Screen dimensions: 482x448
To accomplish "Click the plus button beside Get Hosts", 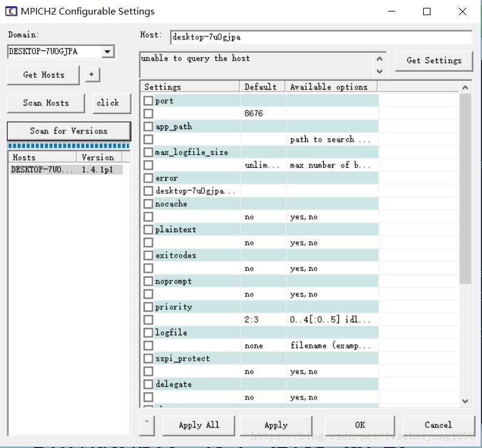I will (x=92, y=75).
